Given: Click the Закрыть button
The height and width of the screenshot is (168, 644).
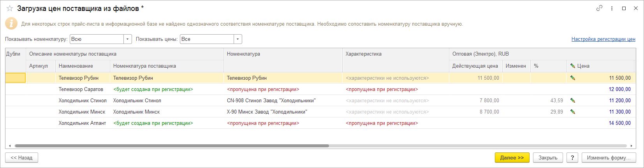Looking at the screenshot, I should coord(548,157).
